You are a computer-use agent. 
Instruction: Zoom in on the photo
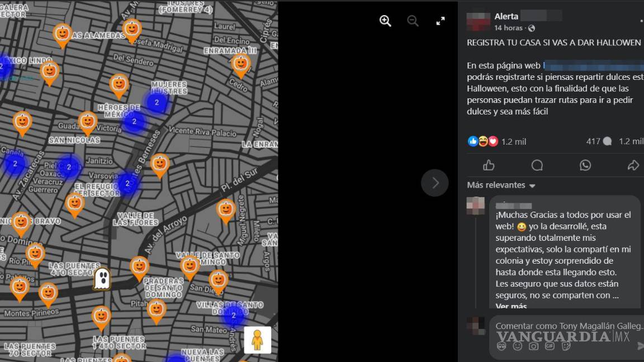click(x=385, y=21)
